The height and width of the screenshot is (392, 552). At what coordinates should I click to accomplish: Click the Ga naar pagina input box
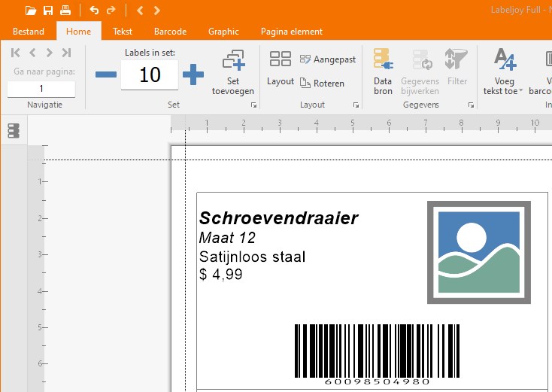tap(41, 89)
